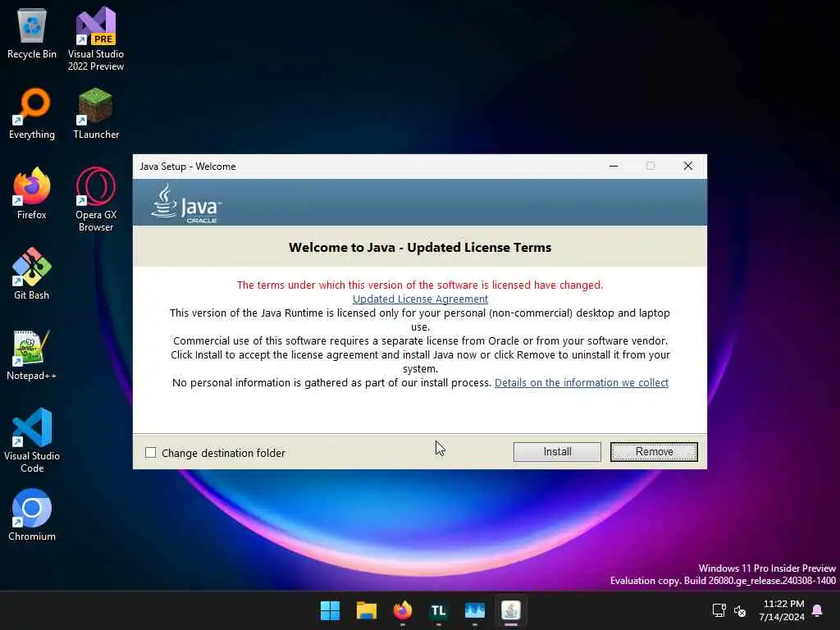The width and height of the screenshot is (840, 630).
Task: Click the Remove button
Action: (654, 452)
